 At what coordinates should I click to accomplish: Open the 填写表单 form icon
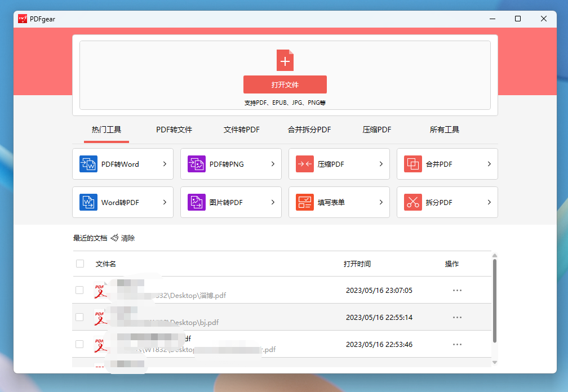point(305,202)
